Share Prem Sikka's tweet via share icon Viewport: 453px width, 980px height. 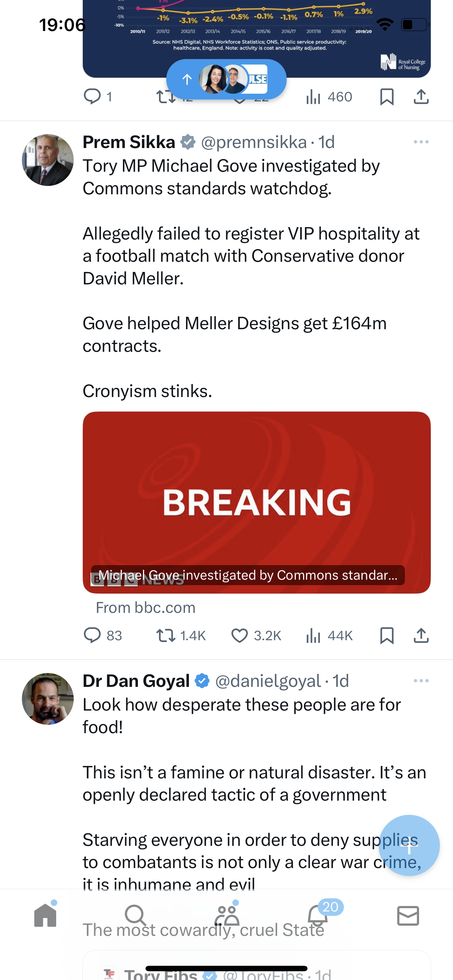click(421, 635)
